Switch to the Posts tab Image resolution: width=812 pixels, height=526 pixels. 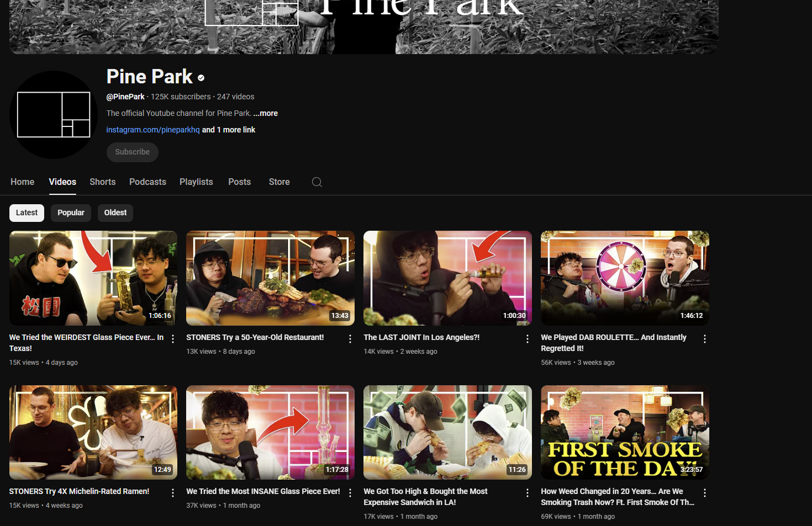pyautogui.click(x=240, y=182)
